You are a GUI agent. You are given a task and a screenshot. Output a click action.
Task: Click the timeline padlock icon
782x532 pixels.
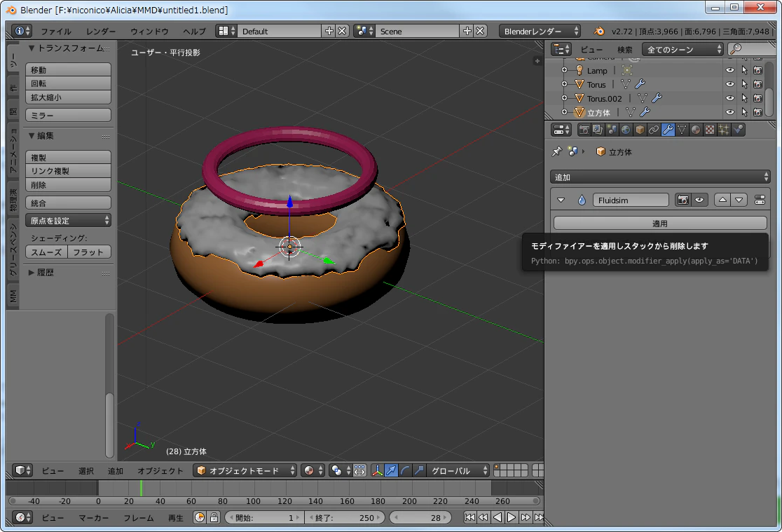point(214,517)
